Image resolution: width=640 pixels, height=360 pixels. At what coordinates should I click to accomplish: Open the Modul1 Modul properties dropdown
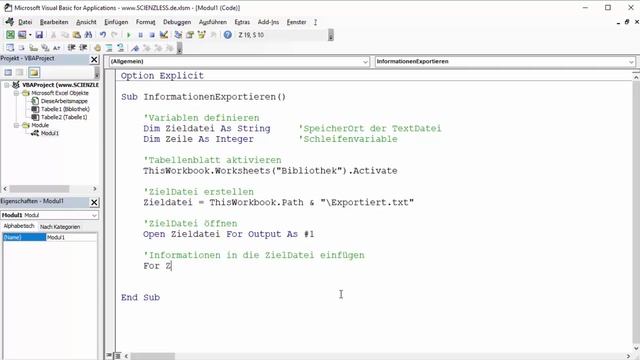[x=94, y=215]
